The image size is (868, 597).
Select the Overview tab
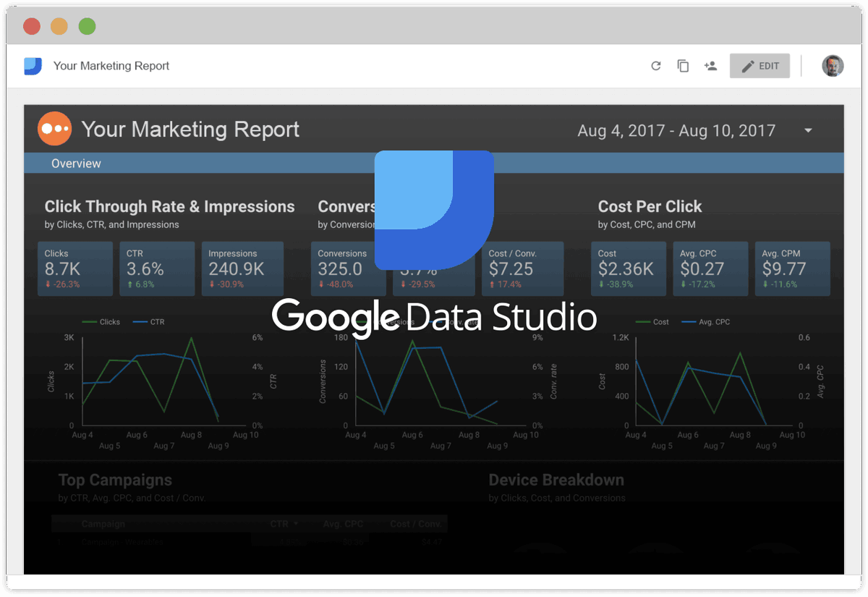click(76, 163)
